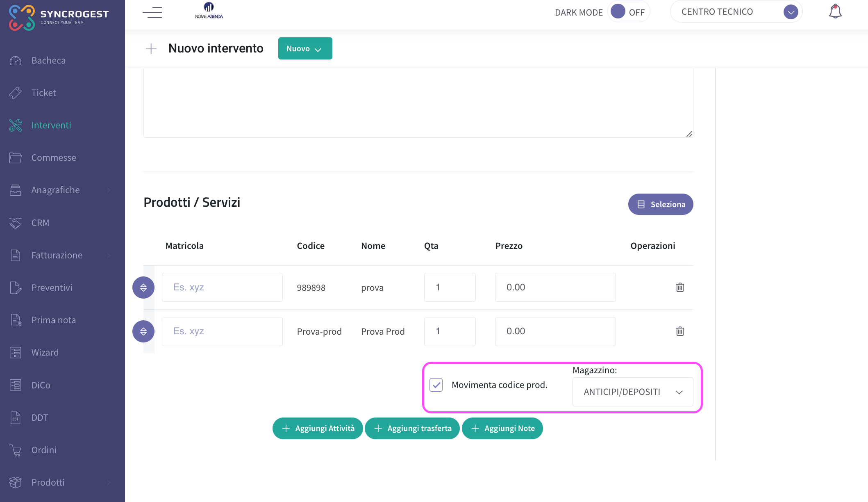The image size is (868, 502).
Task: Click Aggiungi trasferta button
Action: [412, 428]
